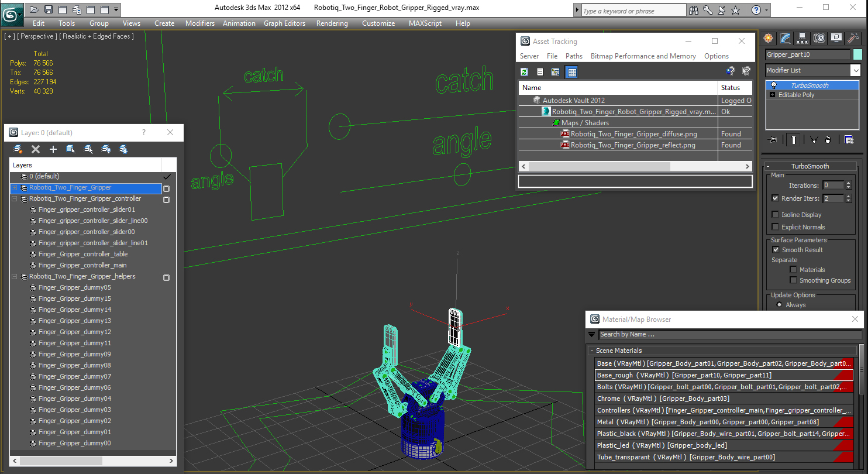
Task: Toggle Show End Result icon below modifier stack
Action: (794, 139)
